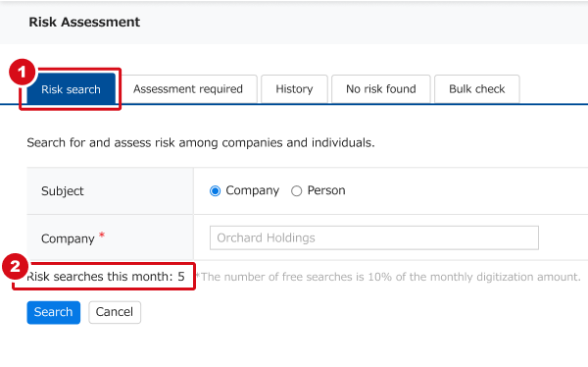588x367 pixels.
Task: Click the Person label text
Action: click(x=326, y=190)
